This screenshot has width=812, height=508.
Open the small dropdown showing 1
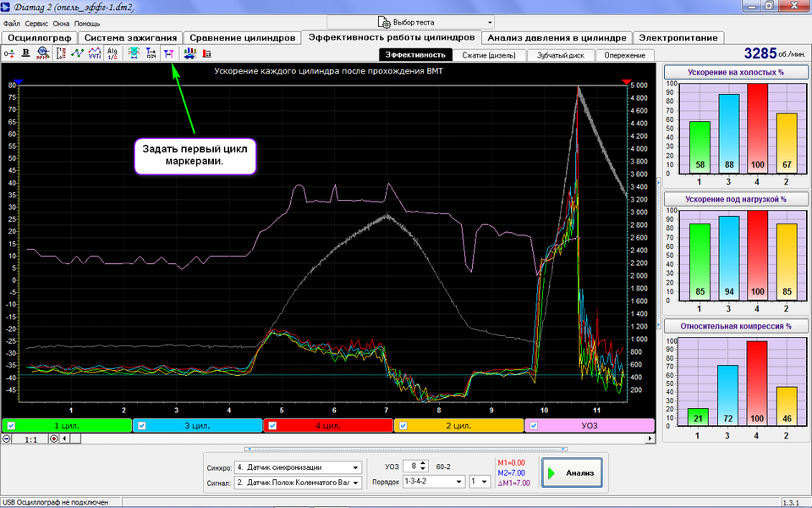coord(479,482)
